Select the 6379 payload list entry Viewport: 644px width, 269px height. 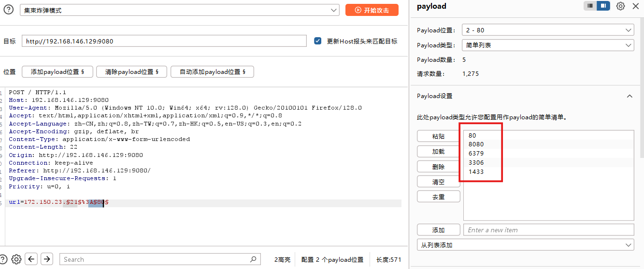(476, 154)
